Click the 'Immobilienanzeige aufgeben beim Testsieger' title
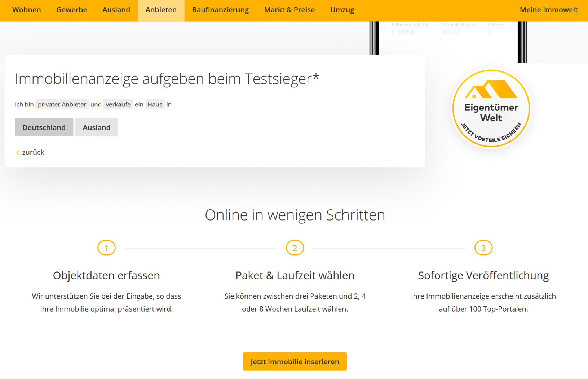588x379 pixels. pos(167,79)
